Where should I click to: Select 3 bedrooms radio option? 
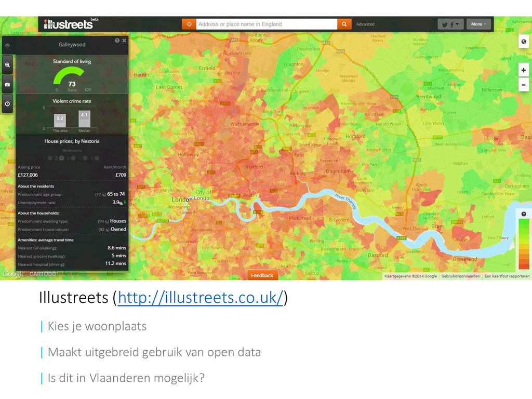tap(73, 158)
